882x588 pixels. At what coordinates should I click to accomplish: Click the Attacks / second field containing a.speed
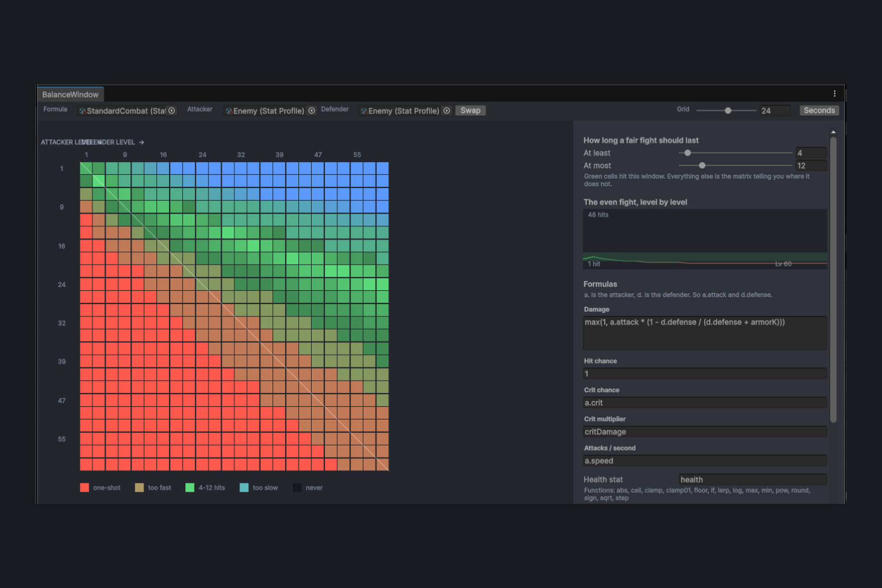[x=705, y=460]
